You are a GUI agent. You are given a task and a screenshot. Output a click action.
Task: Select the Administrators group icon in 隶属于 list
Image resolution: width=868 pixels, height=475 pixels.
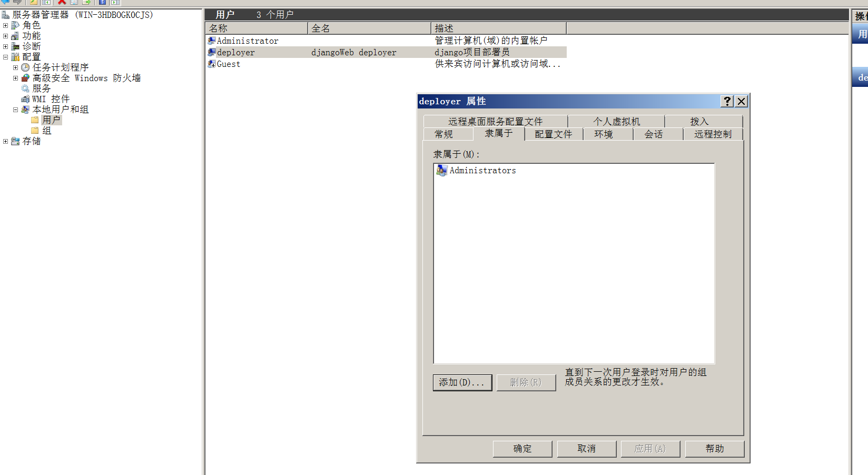(441, 170)
